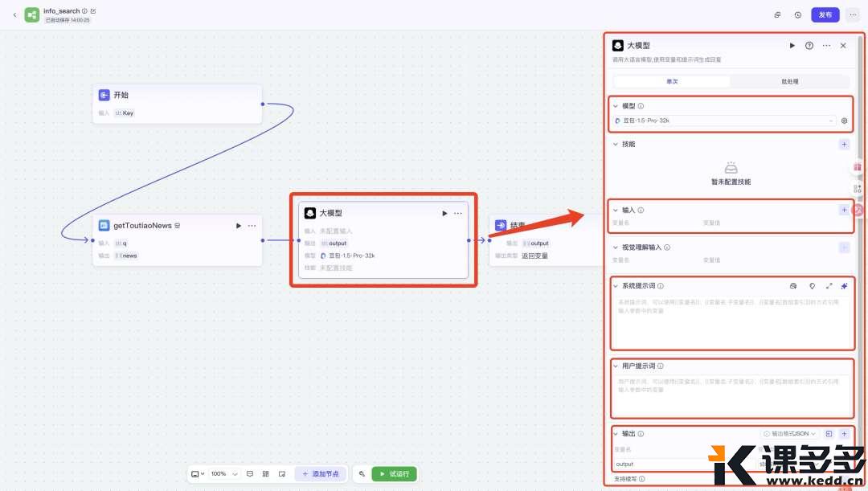868x491 pixels.
Task: Open getToutiaoNews node more options
Action: click(252, 225)
